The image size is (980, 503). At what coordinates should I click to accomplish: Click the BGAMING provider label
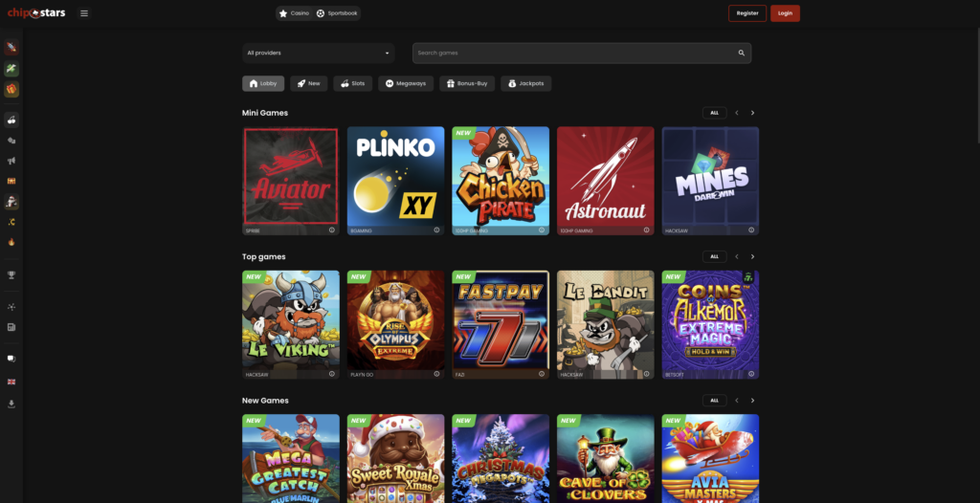pos(361,230)
